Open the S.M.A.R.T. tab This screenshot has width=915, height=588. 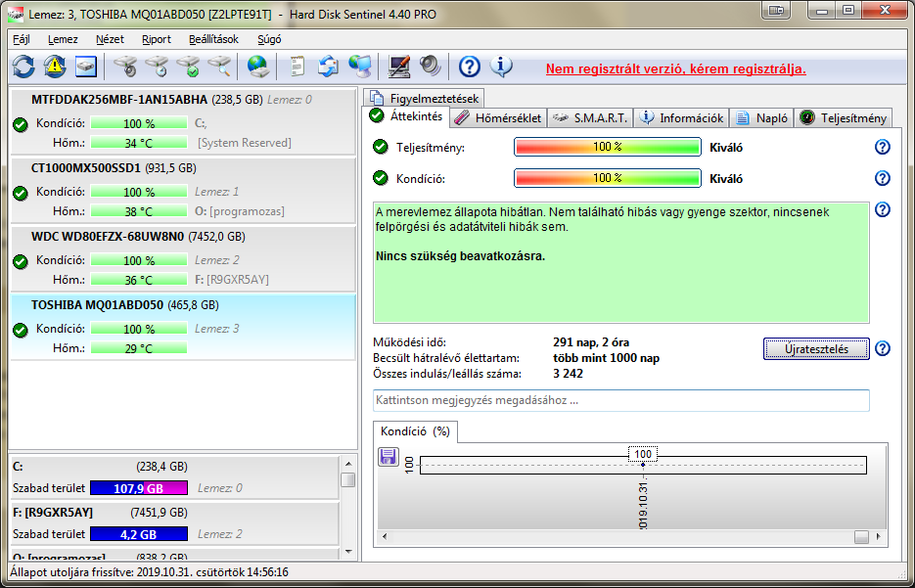coord(590,117)
